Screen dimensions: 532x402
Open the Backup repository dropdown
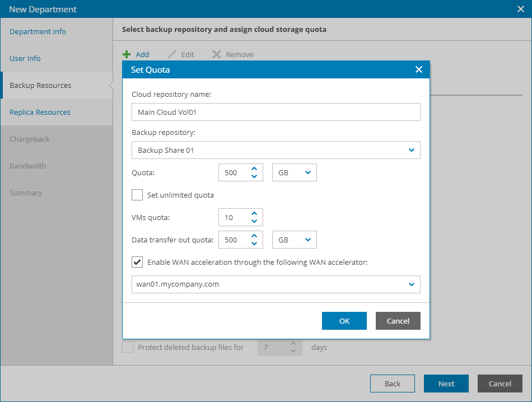(x=412, y=150)
